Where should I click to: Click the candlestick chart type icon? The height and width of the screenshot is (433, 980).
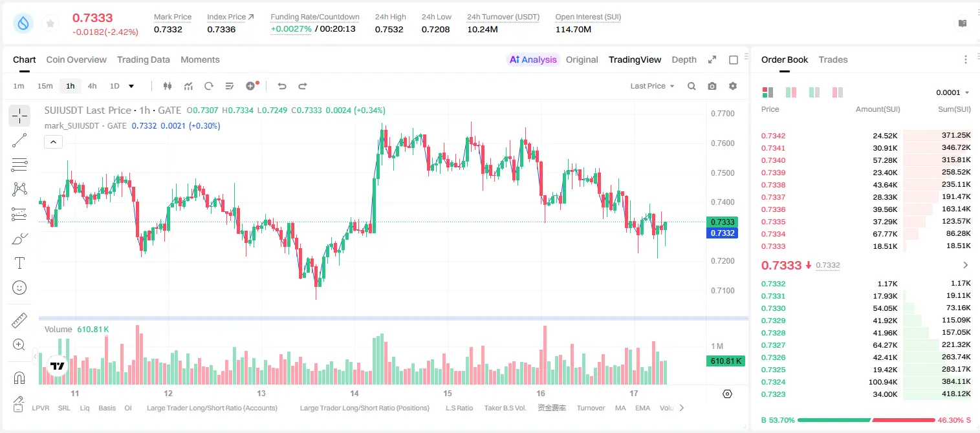click(168, 86)
